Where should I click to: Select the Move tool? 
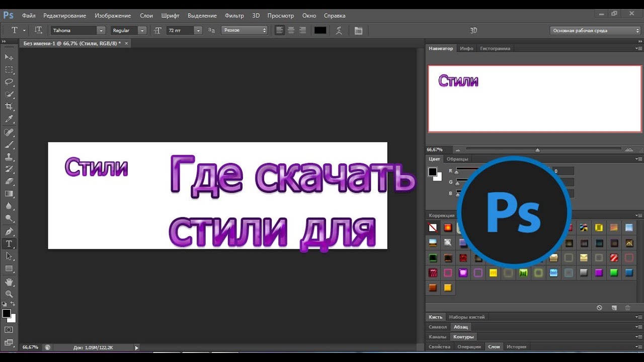click(9, 57)
